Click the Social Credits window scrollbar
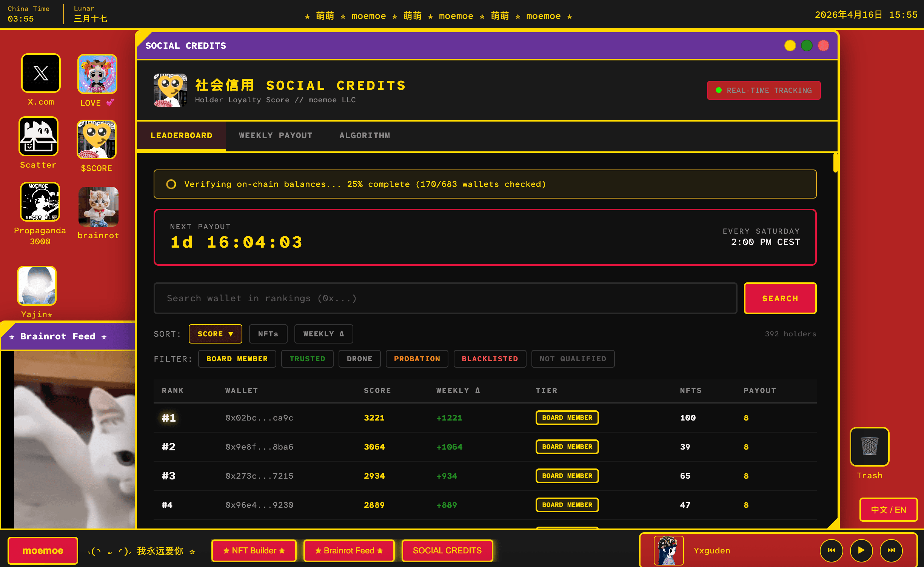 tap(835, 163)
